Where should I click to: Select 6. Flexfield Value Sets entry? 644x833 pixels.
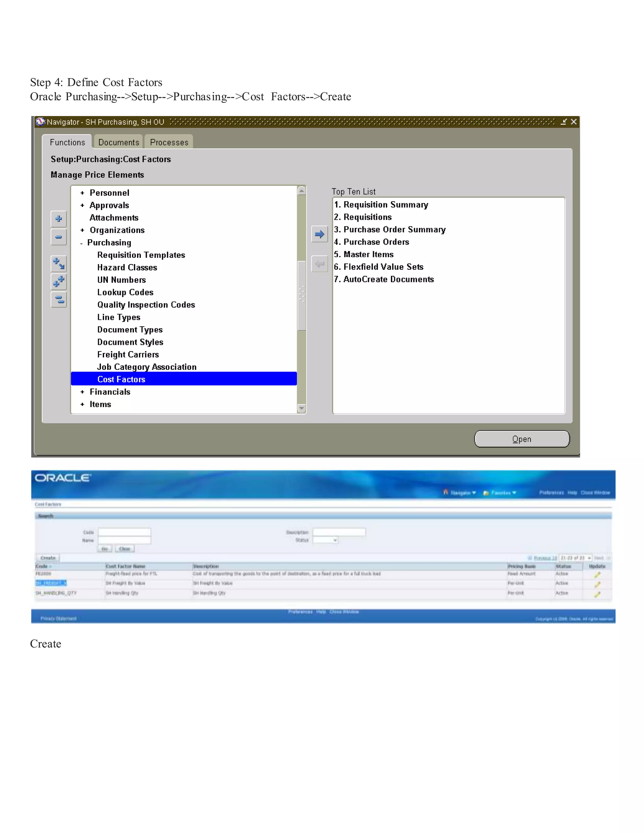click(x=379, y=267)
